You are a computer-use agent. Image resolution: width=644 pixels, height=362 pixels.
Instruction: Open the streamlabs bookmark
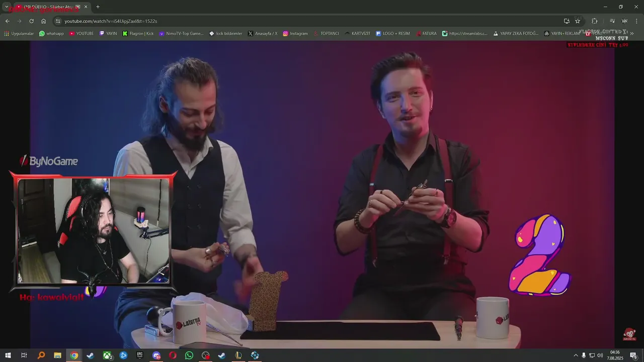point(465,34)
